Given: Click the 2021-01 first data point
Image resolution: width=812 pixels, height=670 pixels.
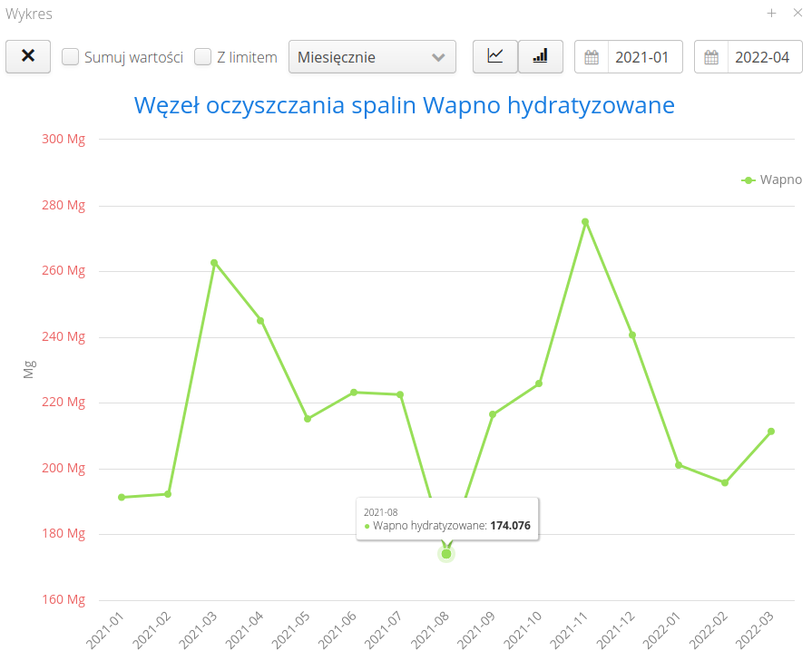Looking at the screenshot, I should click(122, 497).
